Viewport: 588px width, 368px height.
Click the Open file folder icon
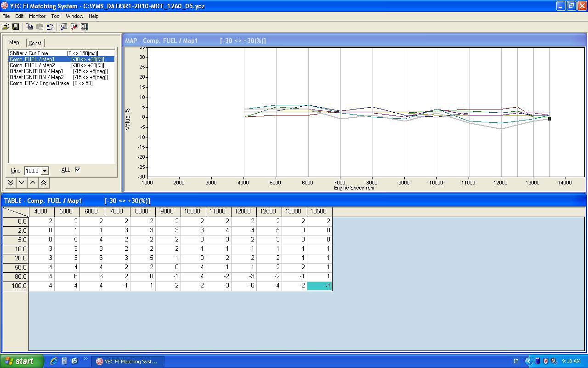tap(6, 27)
